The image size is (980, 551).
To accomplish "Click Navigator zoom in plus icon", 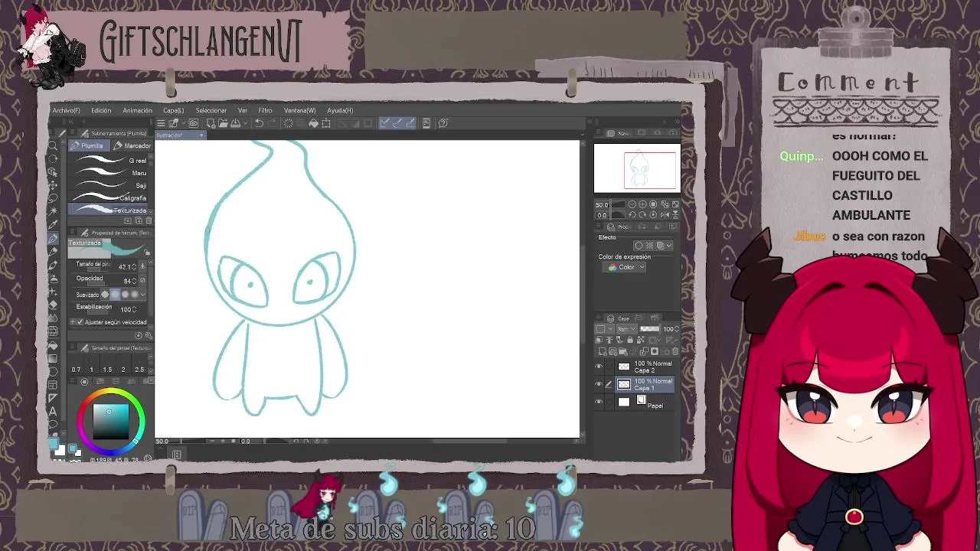I will 643,204.
